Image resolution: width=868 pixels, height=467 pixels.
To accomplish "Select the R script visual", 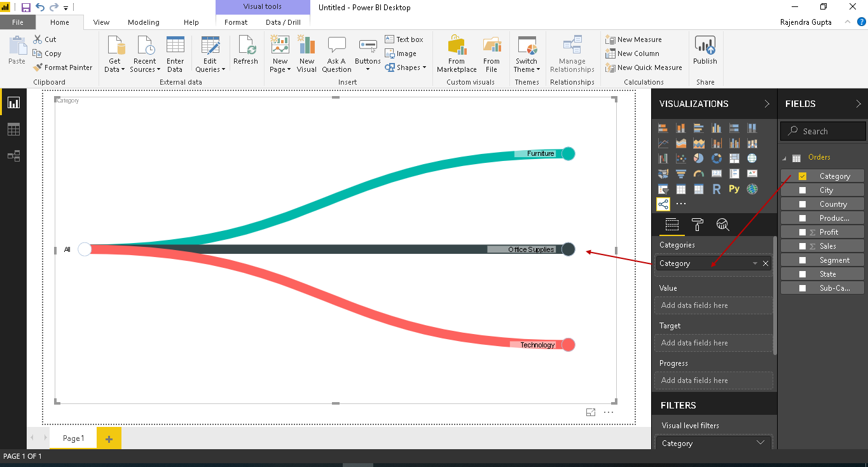I will pos(717,189).
